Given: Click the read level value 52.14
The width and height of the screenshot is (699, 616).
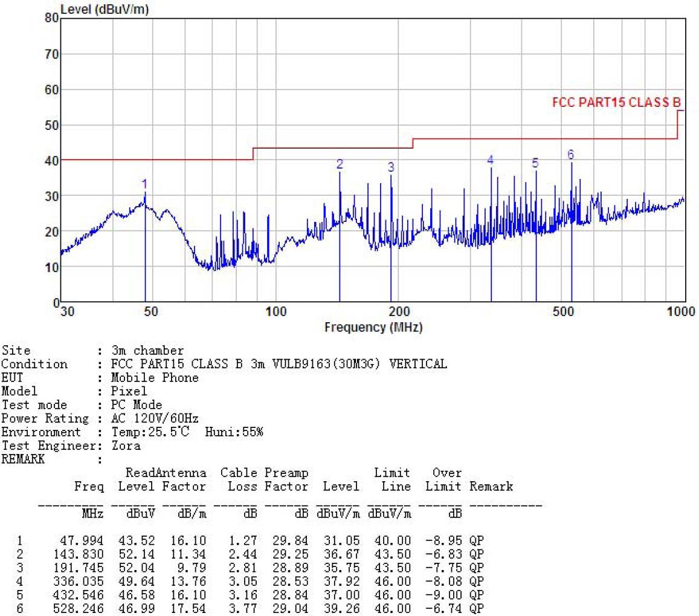Looking at the screenshot, I should (x=137, y=554).
